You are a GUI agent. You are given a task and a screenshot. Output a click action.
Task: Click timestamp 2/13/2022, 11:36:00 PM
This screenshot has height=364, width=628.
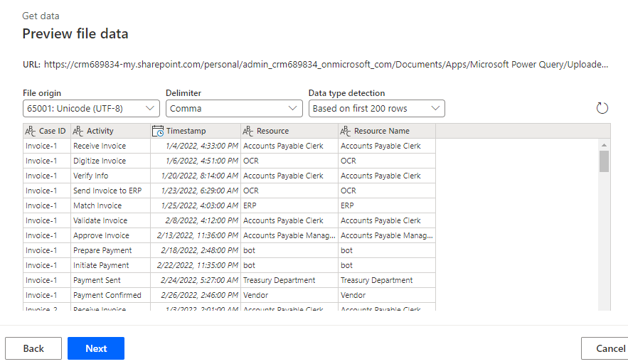[196, 235]
